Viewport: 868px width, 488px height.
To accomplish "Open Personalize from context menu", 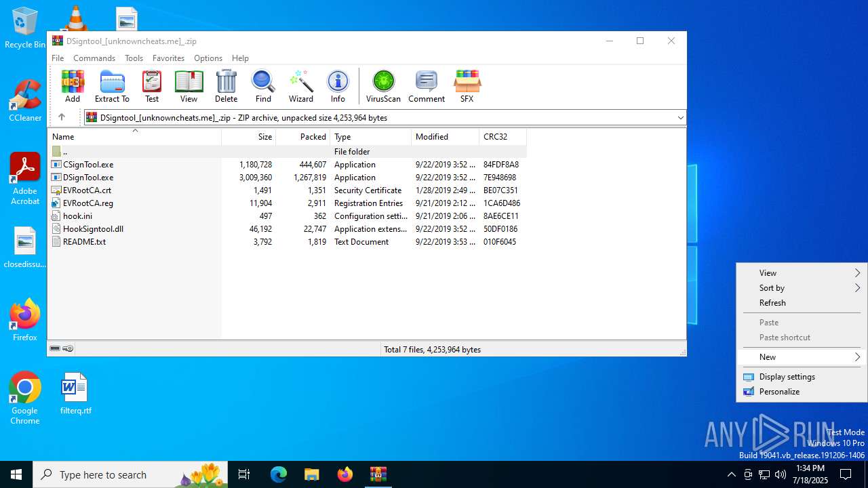I will (802, 392).
